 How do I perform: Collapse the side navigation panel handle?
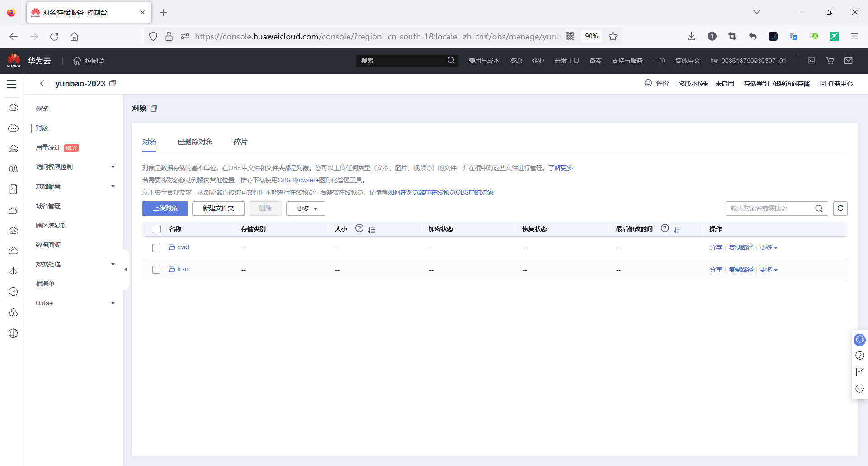[126, 270]
